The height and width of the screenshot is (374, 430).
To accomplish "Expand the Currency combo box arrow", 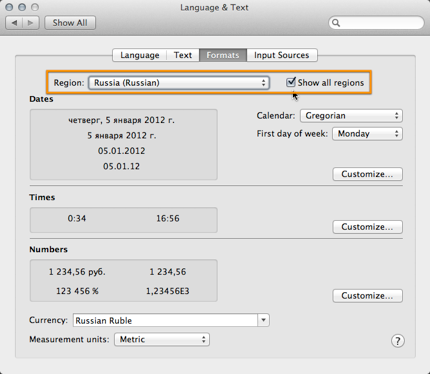I will click(263, 320).
